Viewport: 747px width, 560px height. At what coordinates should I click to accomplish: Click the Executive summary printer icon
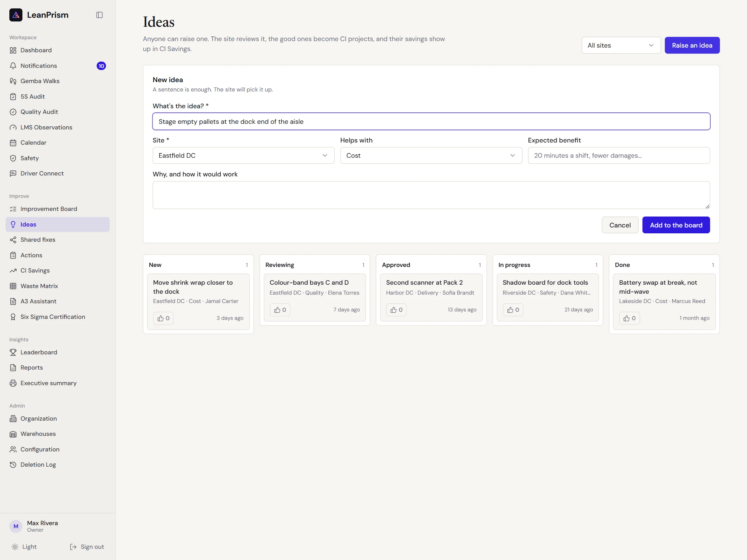pyautogui.click(x=13, y=383)
